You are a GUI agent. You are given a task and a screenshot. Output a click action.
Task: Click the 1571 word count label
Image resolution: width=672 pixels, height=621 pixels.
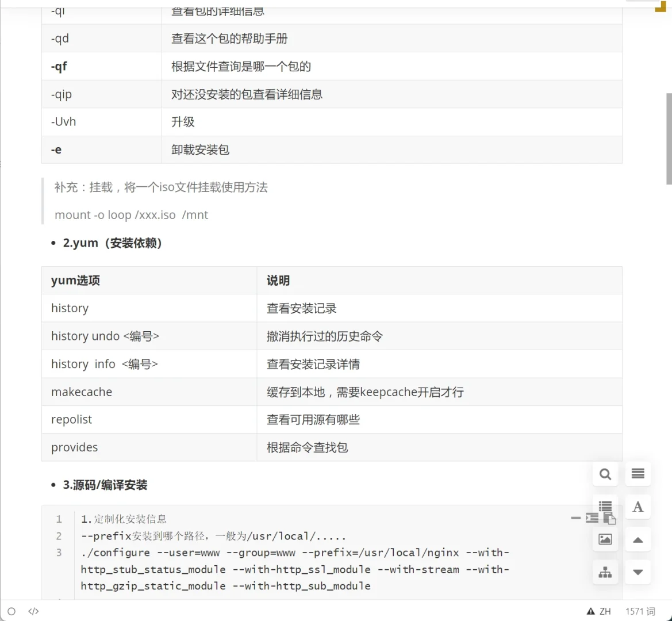tap(640, 611)
